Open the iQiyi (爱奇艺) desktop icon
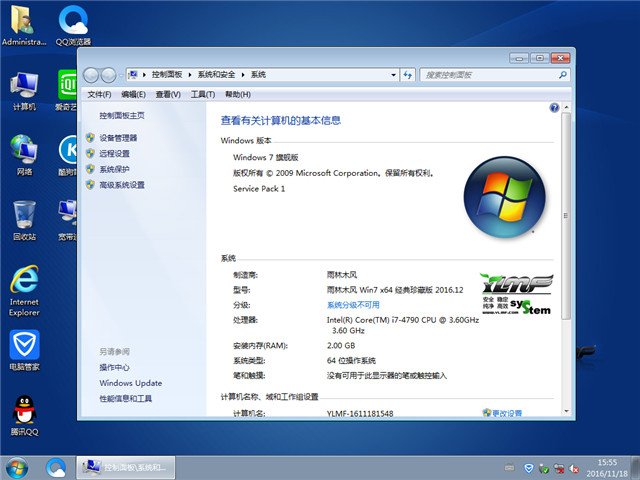The image size is (640, 480). pos(67,91)
